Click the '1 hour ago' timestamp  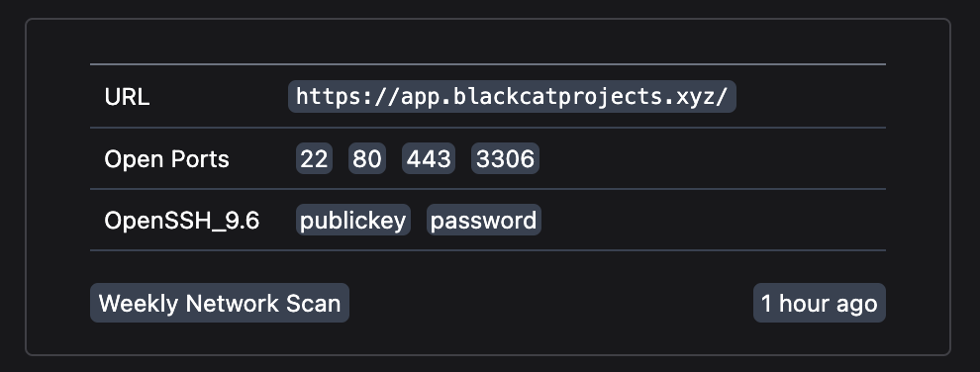point(820,303)
